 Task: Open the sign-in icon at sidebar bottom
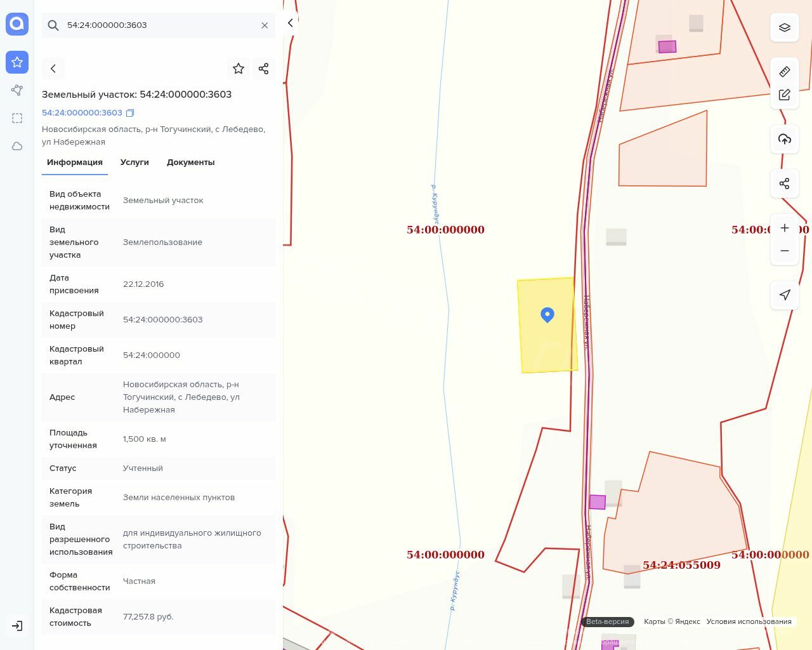click(x=17, y=626)
